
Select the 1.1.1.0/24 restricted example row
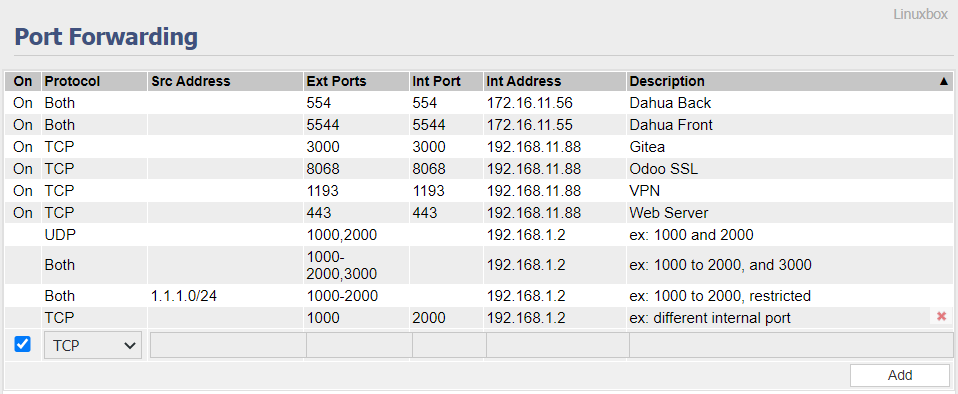coord(479,296)
